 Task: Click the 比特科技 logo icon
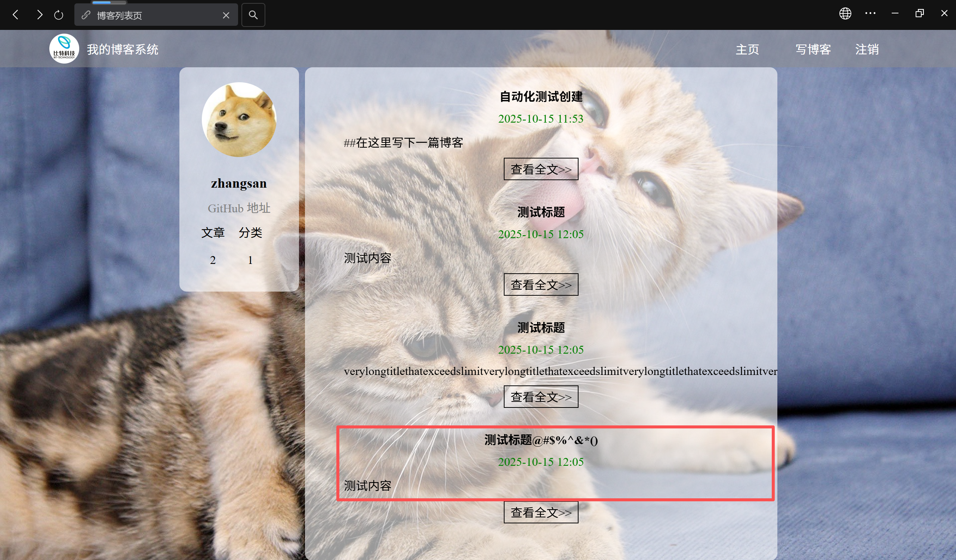[x=64, y=49]
